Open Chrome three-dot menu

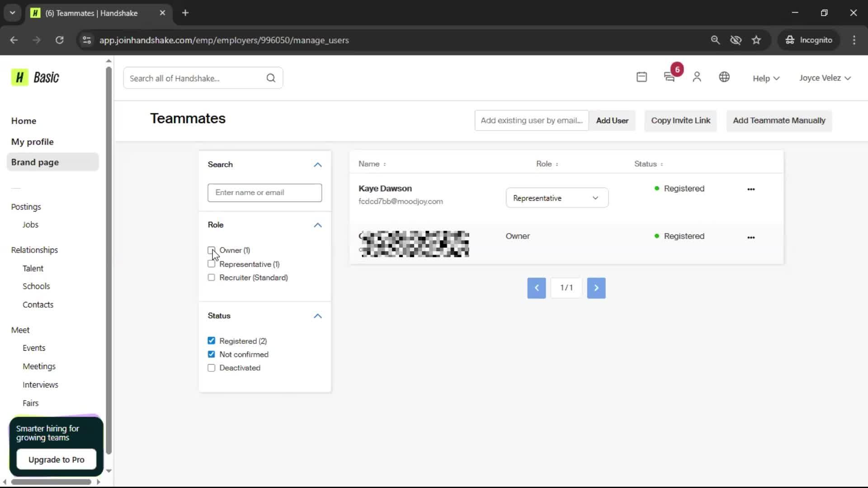(x=854, y=40)
